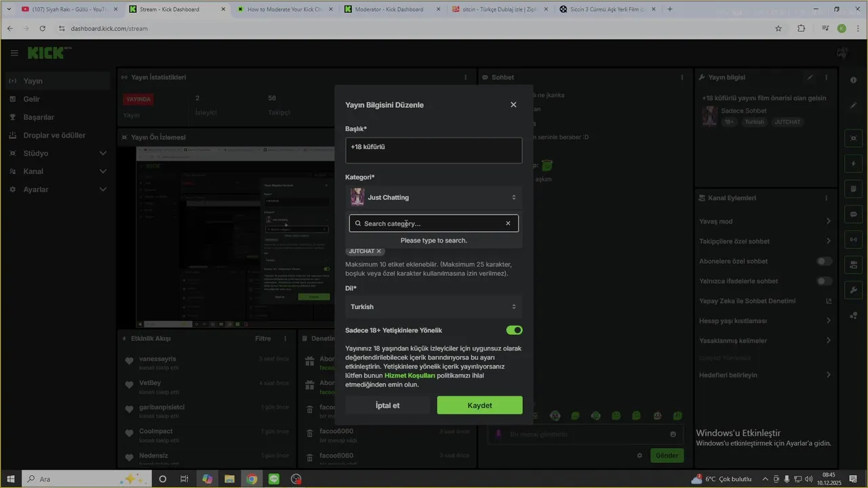The height and width of the screenshot is (488, 868).
Task: Clear the Search category field
Action: [x=508, y=224]
